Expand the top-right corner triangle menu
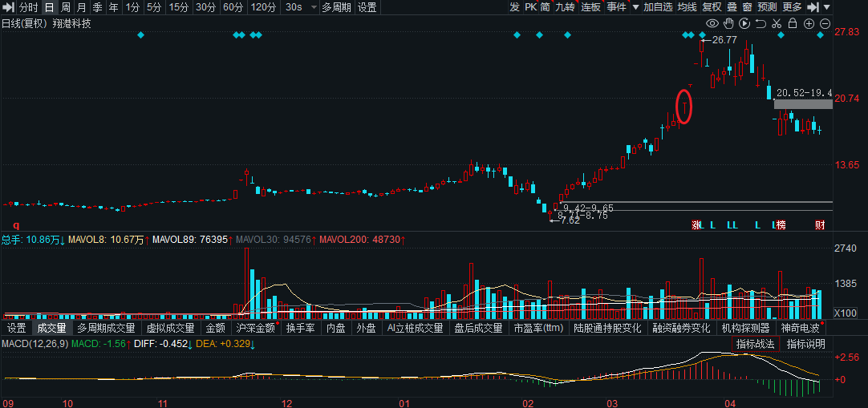Viewport: 868px width, 408px height. tap(827, 7)
